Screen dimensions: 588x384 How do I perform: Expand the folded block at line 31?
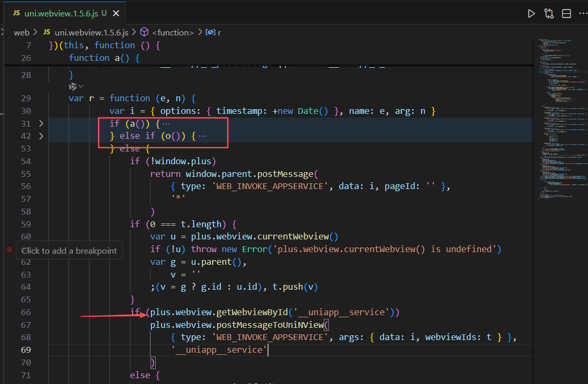41,123
